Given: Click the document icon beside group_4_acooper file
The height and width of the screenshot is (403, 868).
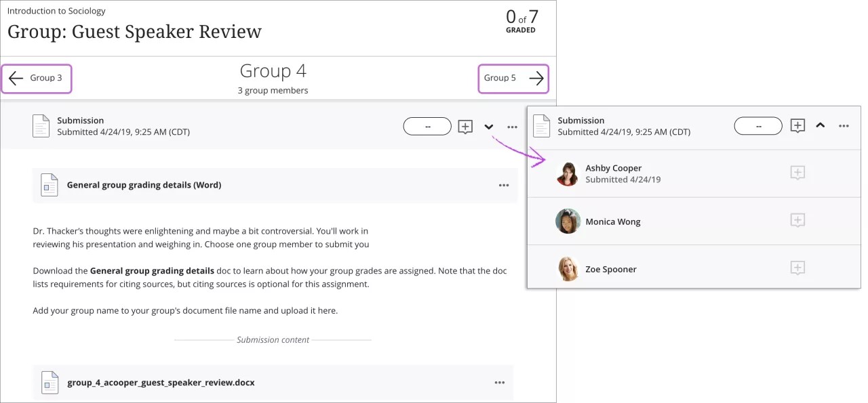Looking at the screenshot, I should tap(50, 382).
